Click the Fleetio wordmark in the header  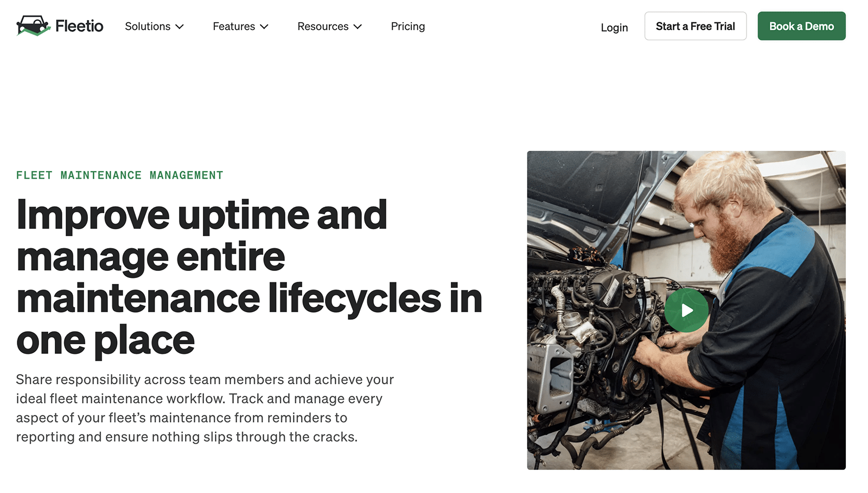point(79,26)
